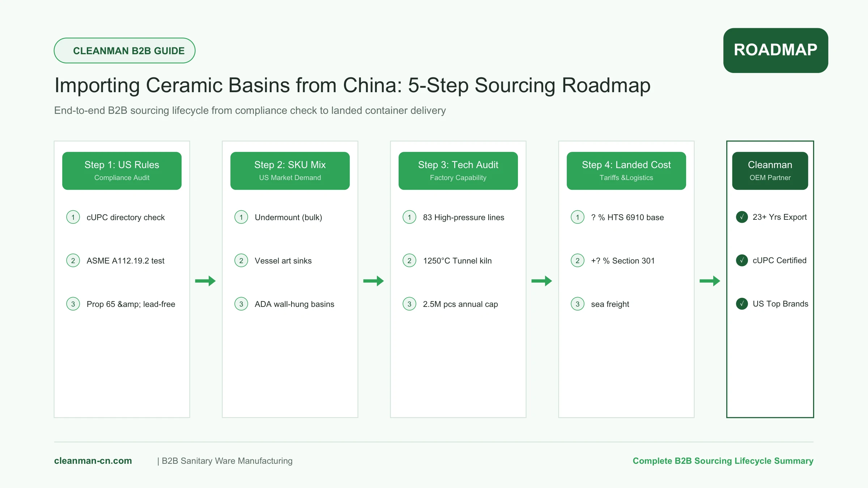Click the 'ADA wall-hung basins' text
Screen dimensions: 868x488
(x=294, y=304)
